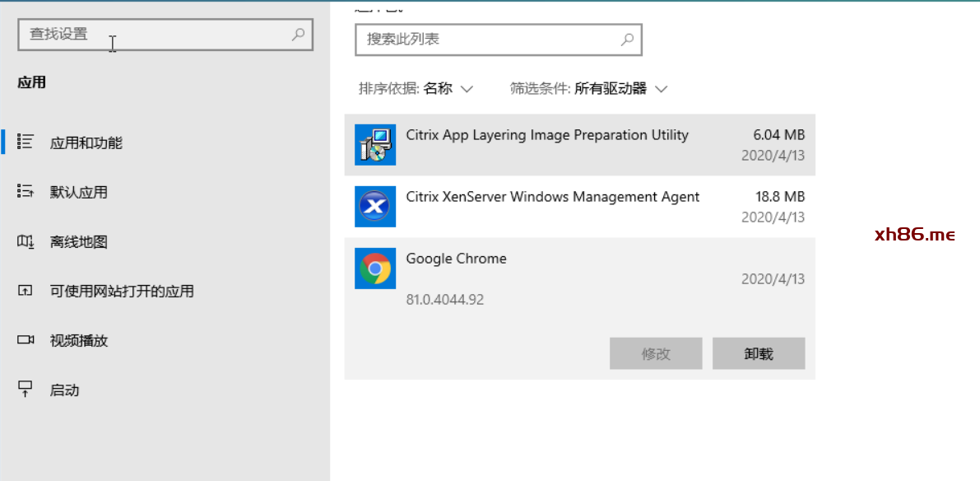Click the search magnifier in 查找设置 box
Screen dimensions: 980x481
[298, 35]
